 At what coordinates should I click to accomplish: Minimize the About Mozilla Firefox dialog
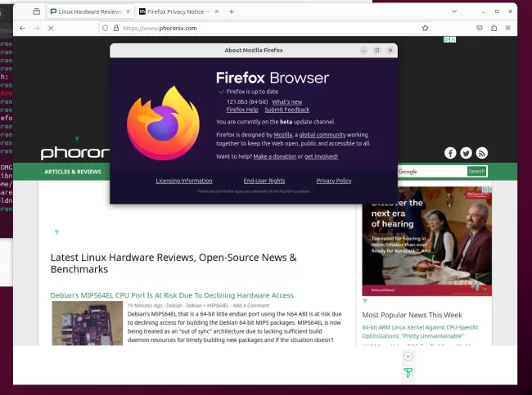click(363, 51)
